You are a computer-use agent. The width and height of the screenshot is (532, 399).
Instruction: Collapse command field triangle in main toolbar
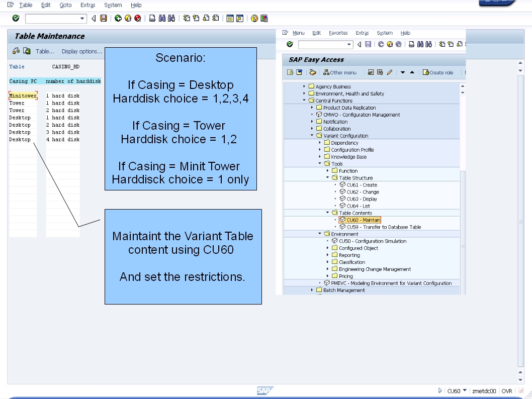[94, 18]
